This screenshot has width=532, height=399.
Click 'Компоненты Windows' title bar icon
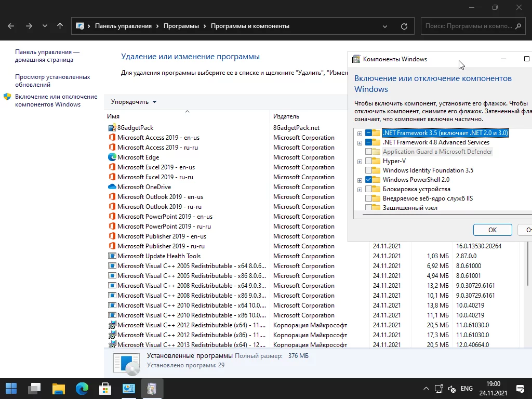click(x=356, y=59)
